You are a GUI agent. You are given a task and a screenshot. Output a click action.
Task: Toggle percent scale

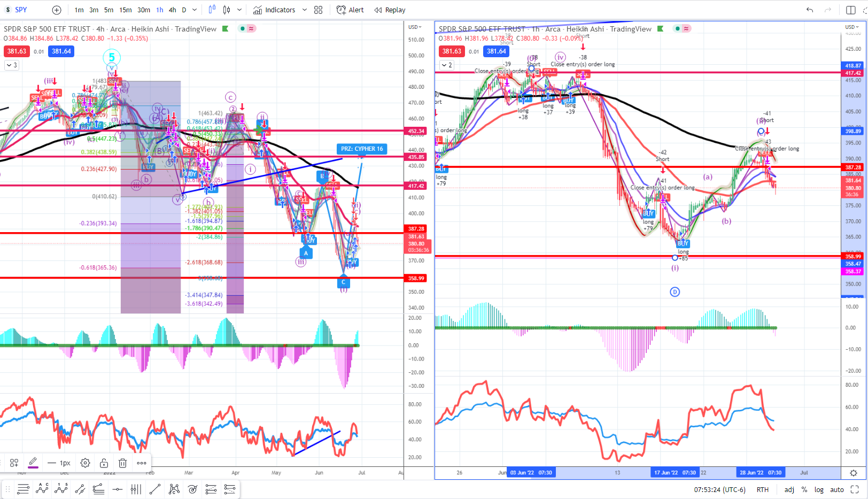coord(804,489)
